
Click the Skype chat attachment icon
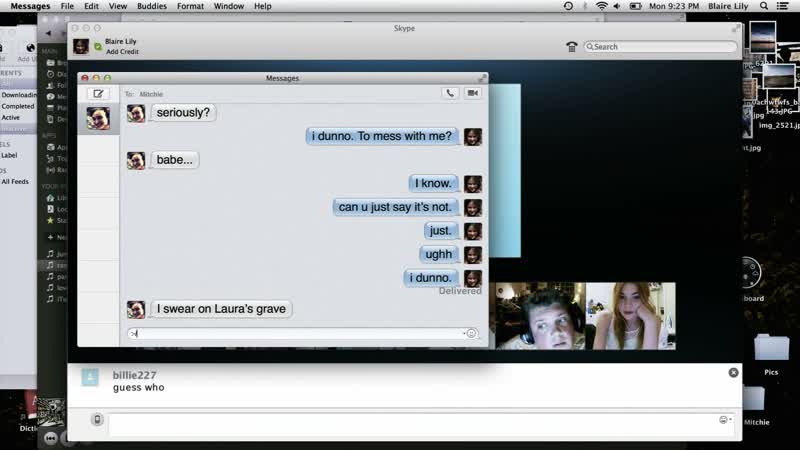point(97,419)
